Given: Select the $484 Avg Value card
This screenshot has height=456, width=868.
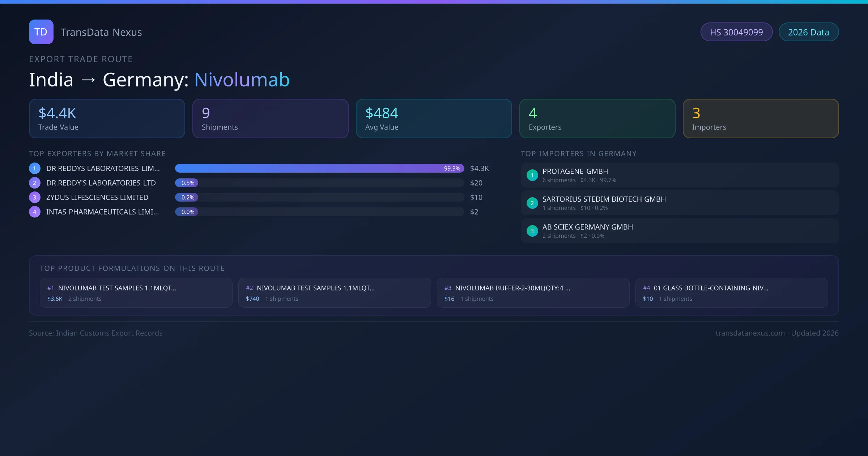Looking at the screenshot, I should 434,119.
